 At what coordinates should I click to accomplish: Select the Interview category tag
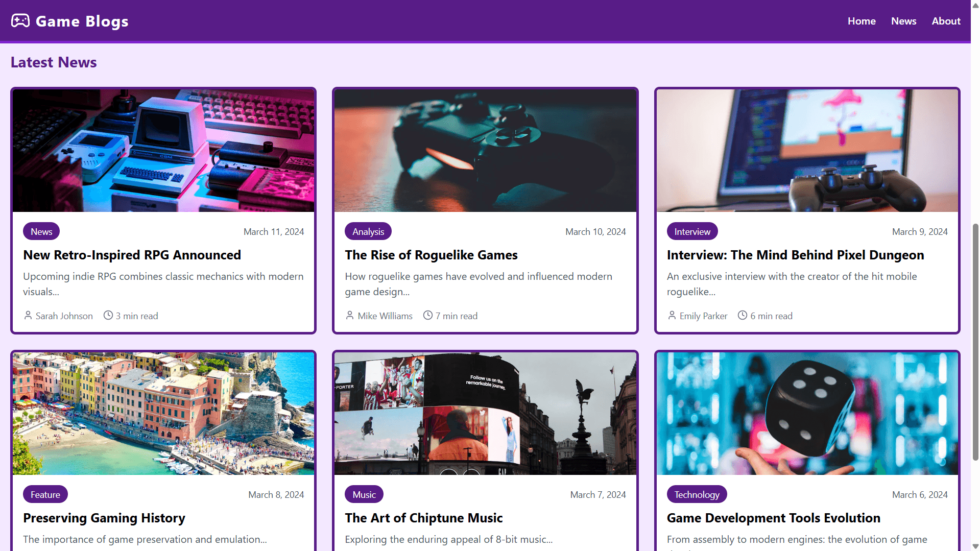(x=692, y=231)
